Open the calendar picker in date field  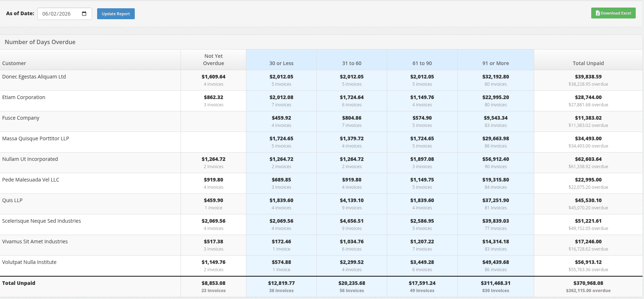point(84,14)
